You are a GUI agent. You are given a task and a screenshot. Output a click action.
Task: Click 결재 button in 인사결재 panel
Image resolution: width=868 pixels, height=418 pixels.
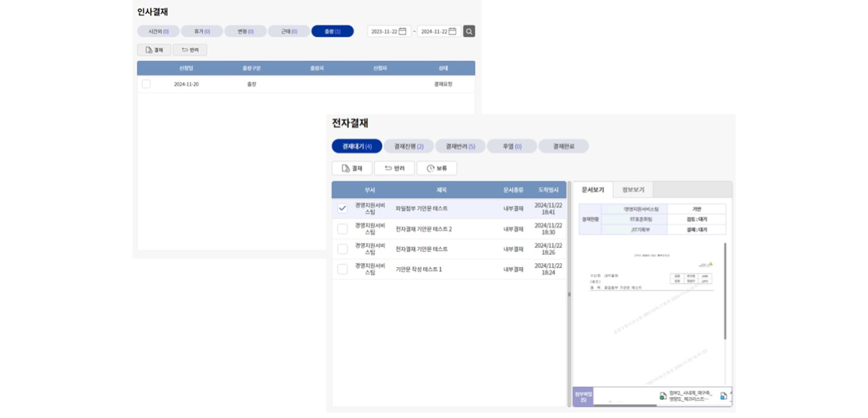click(154, 50)
